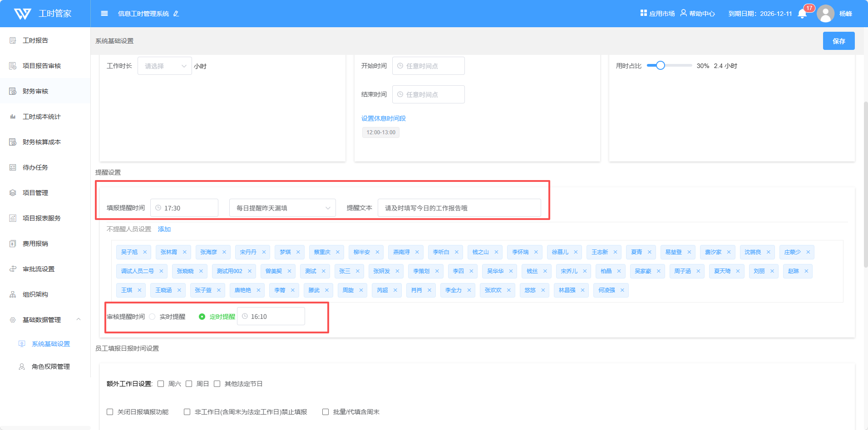
Task: Collapse the 基础数据管理 sidebar group
Action: pyautogui.click(x=79, y=320)
